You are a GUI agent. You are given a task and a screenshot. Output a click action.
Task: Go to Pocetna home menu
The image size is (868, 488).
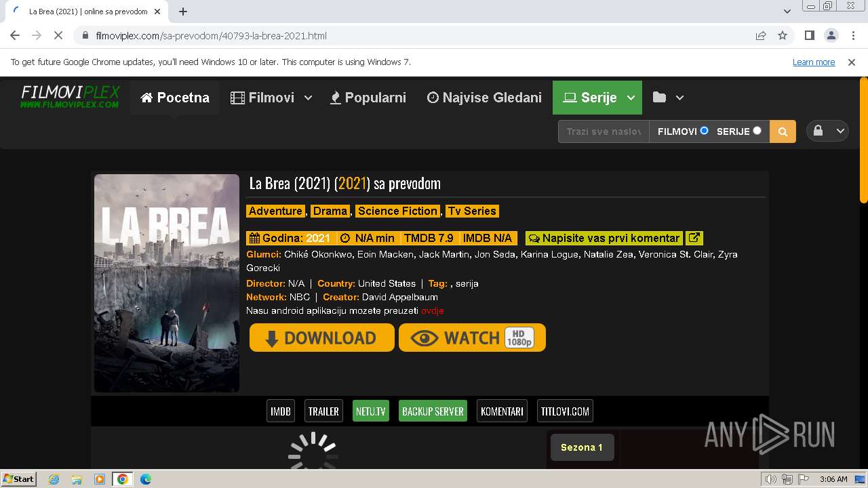tap(175, 98)
